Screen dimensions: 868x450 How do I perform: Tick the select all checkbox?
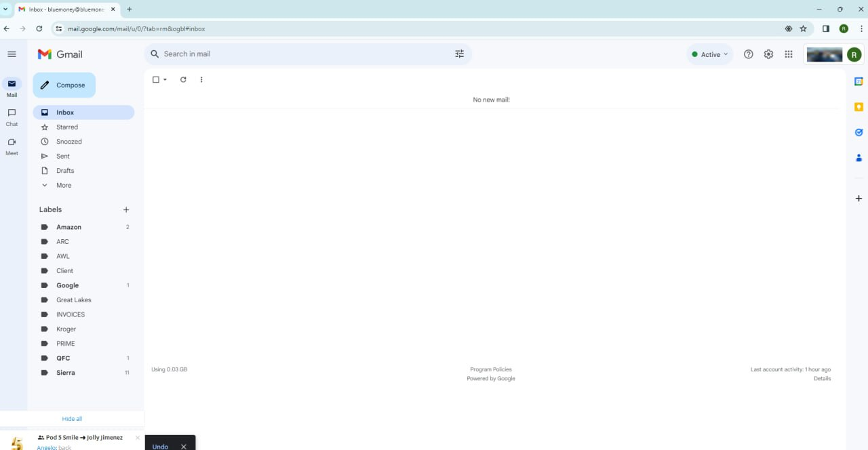156,80
